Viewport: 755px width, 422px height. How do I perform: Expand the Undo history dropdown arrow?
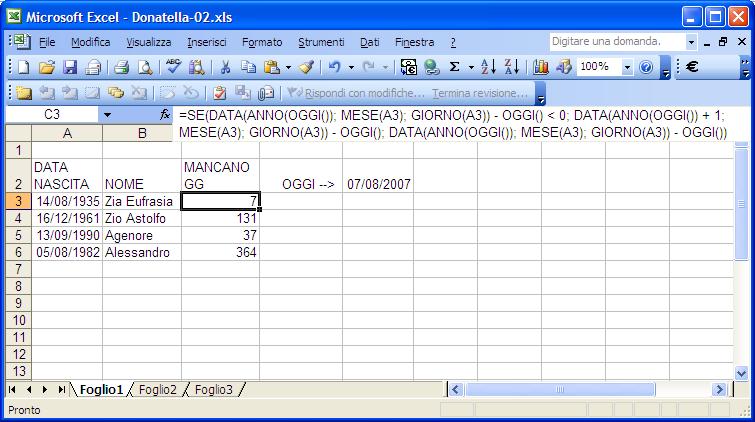click(351, 67)
